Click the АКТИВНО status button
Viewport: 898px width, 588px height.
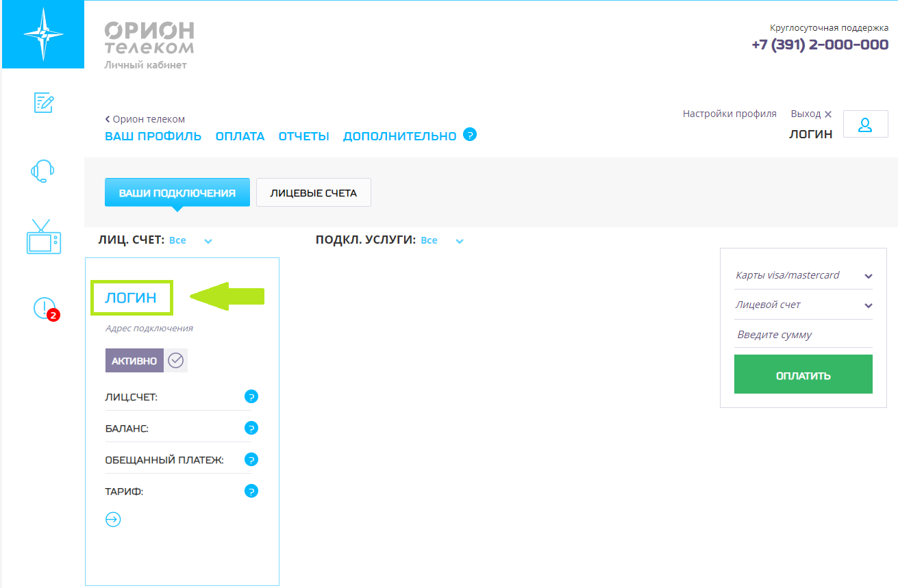[x=134, y=361]
